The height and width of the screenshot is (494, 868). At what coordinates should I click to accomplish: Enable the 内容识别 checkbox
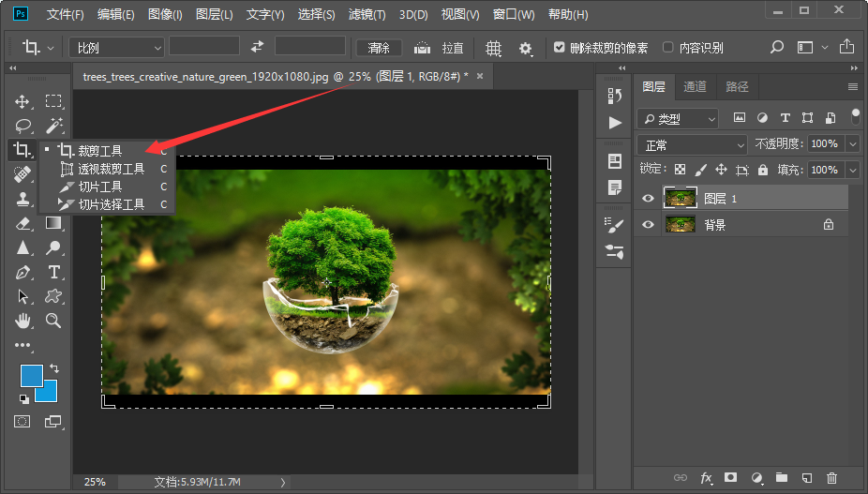pyautogui.click(x=667, y=48)
